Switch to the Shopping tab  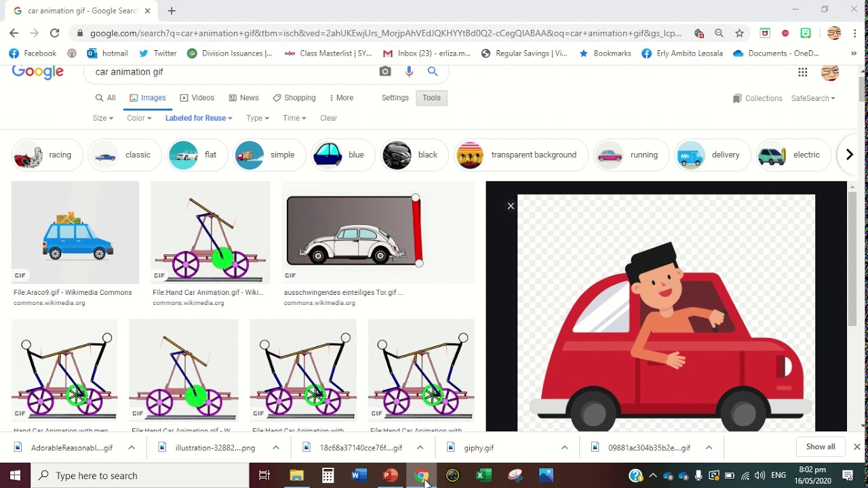pos(294,98)
